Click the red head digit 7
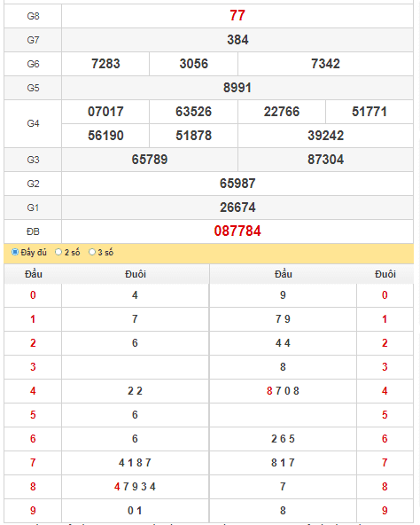The width and height of the screenshot is (420, 525). click(x=33, y=463)
